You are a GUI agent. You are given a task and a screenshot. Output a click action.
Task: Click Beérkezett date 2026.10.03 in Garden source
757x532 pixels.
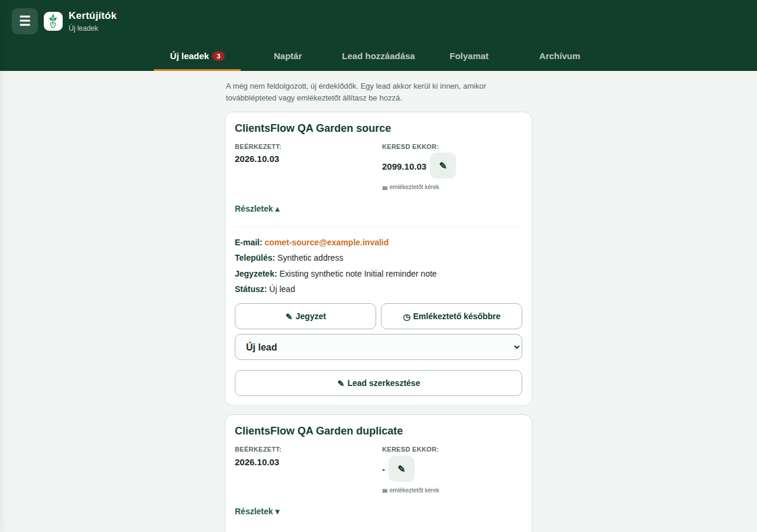(257, 159)
